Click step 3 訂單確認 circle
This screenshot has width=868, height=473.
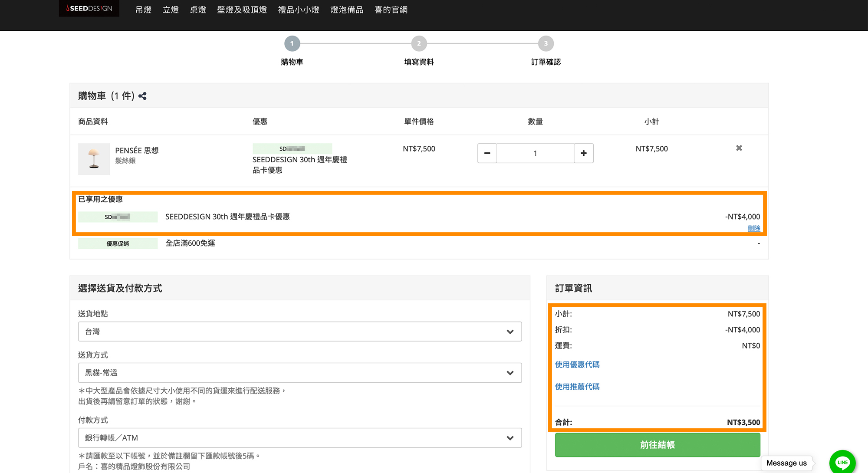coord(546,43)
